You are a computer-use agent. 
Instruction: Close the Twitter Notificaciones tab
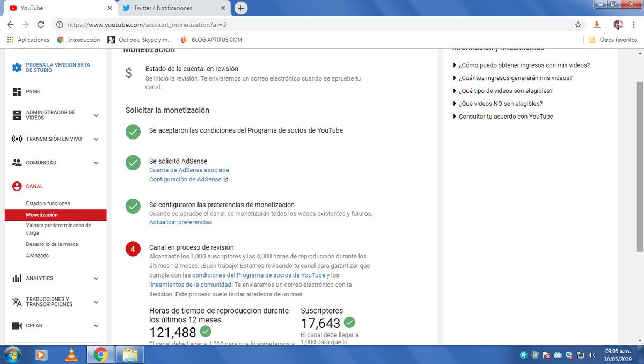point(223,8)
